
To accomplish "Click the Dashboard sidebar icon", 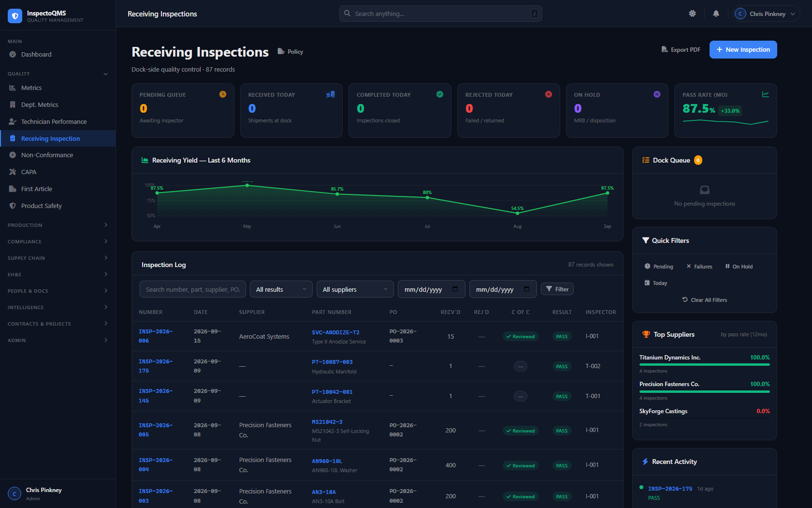I will [13, 54].
